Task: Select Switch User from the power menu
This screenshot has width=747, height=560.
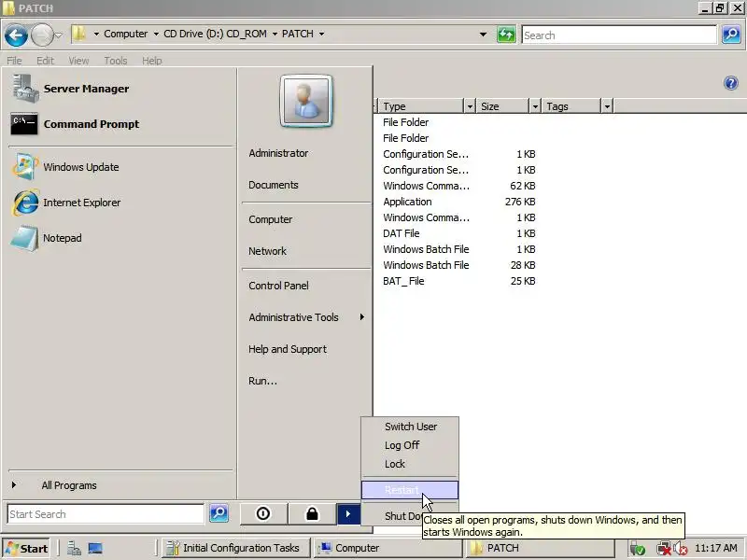Action: tap(410, 427)
